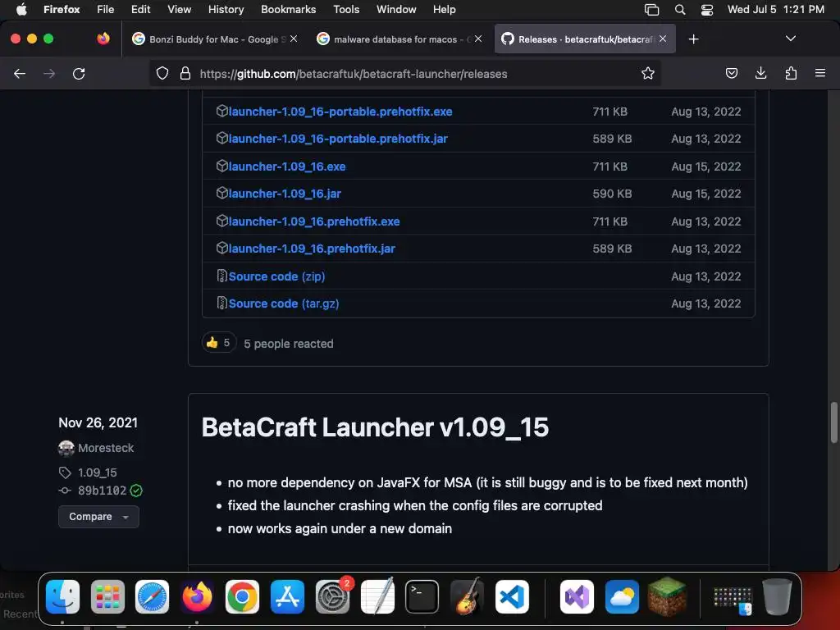Open the File menu
This screenshot has height=630, width=840.
tap(106, 9)
